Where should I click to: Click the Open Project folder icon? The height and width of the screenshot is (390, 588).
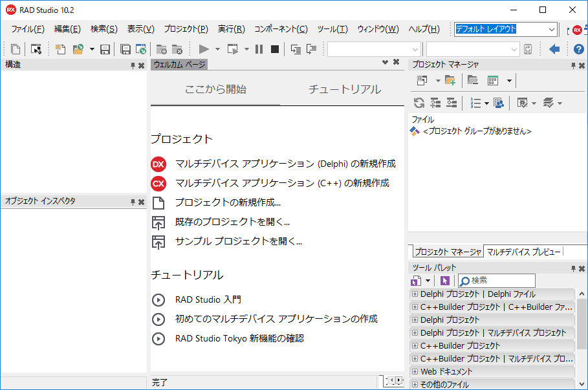coord(78,49)
